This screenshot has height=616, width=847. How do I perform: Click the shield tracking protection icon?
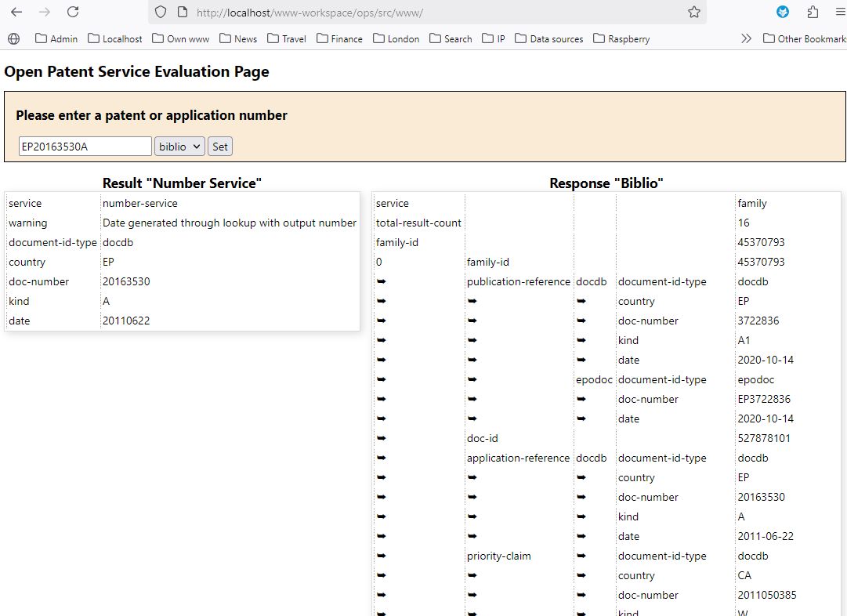pos(161,12)
